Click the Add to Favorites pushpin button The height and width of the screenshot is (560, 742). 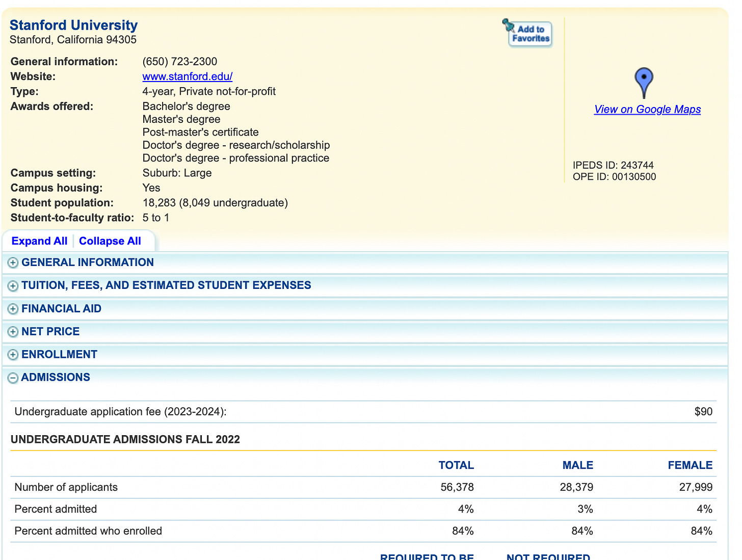point(527,33)
